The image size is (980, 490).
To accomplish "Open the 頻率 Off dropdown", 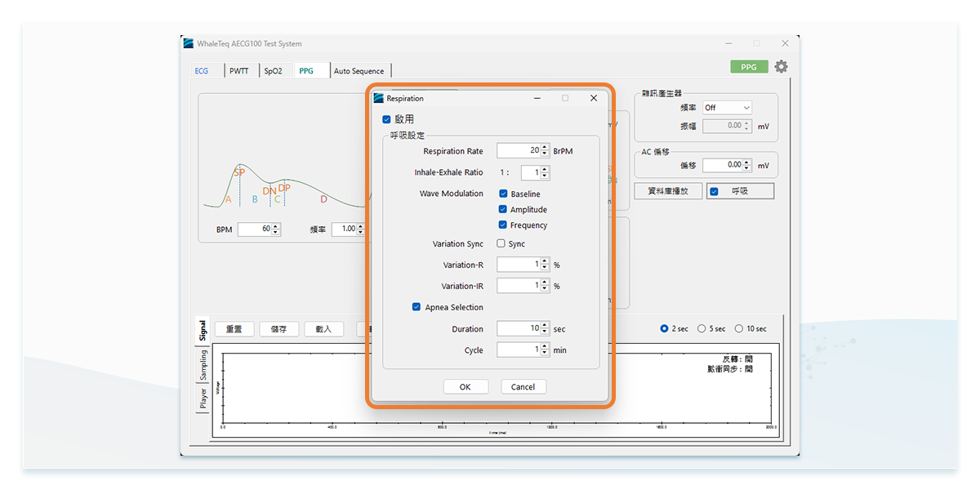I will click(x=727, y=107).
